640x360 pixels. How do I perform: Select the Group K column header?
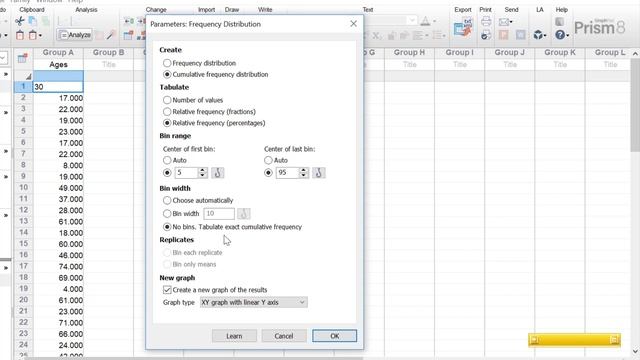pos(560,53)
